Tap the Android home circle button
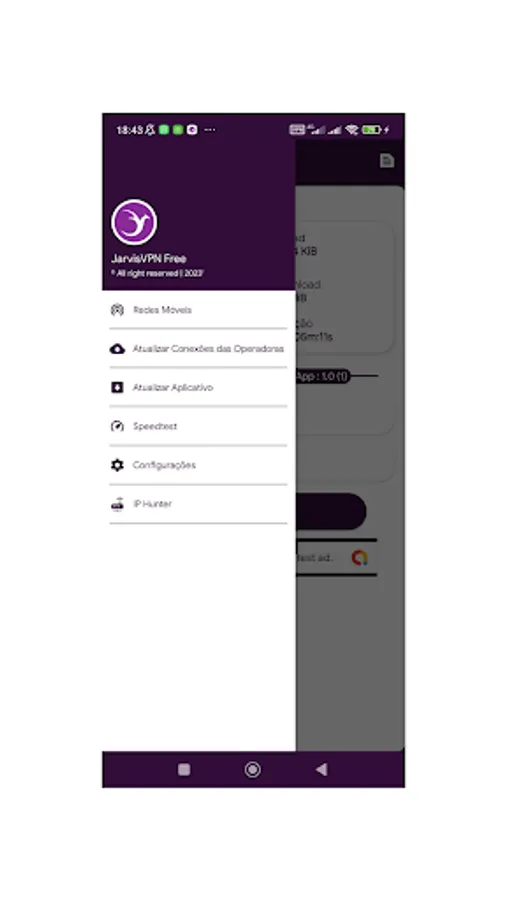This screenshot has height=900, width=506. tap(252, 770)
